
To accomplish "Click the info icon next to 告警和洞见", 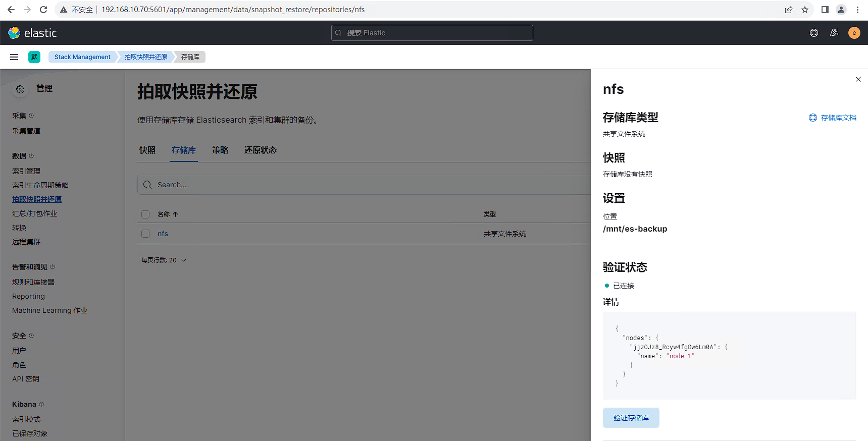I will 53,267.
